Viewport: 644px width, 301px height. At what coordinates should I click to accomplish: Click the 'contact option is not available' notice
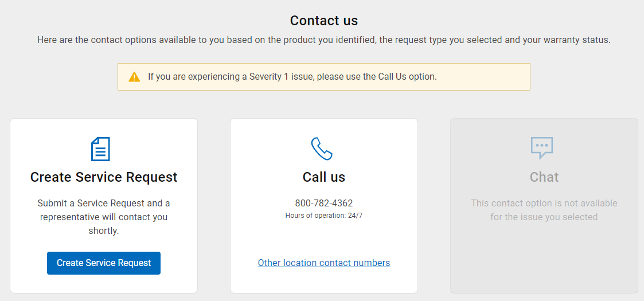544,210
